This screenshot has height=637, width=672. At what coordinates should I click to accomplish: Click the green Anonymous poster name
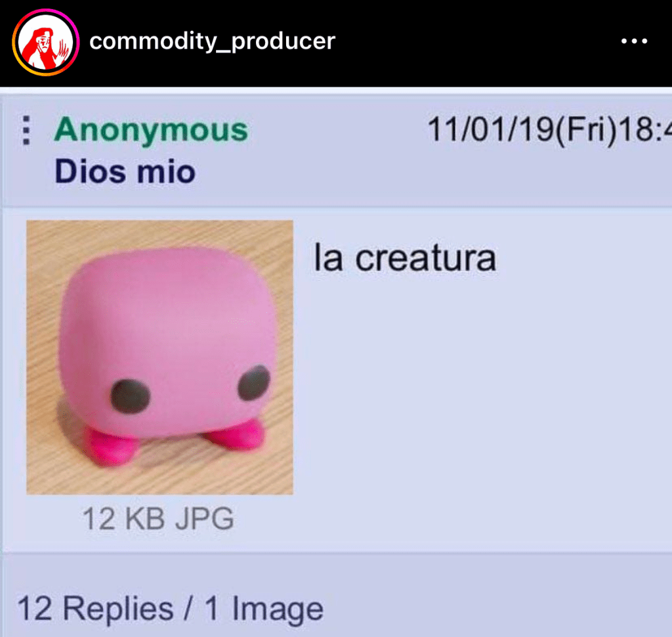pyautogui.click(x=151, y=130)
